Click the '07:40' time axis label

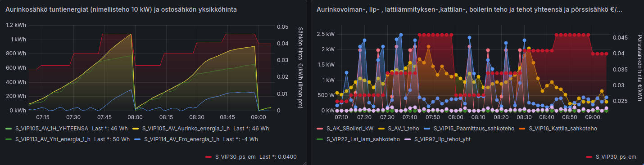(x=410, y=117)
